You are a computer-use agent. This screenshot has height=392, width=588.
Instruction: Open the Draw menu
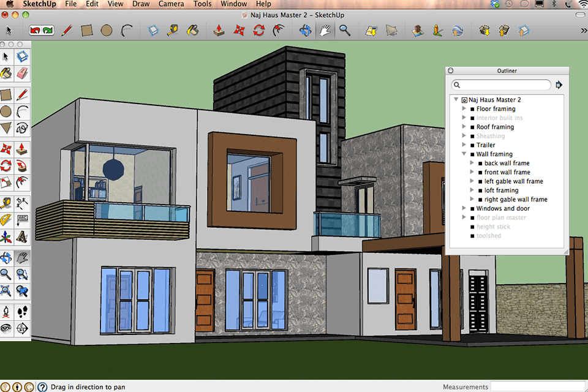pyautogui.click(x=140, y=4)
